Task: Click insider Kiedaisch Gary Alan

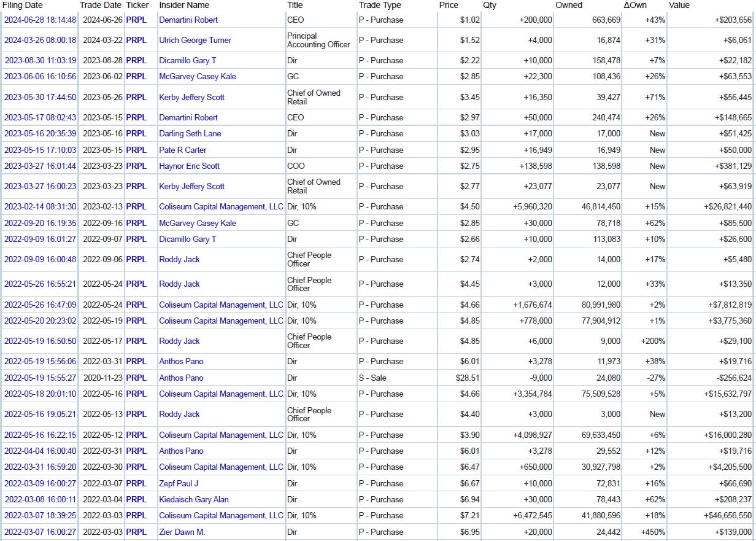Action: pyautogui.click(x=194, y=499)
